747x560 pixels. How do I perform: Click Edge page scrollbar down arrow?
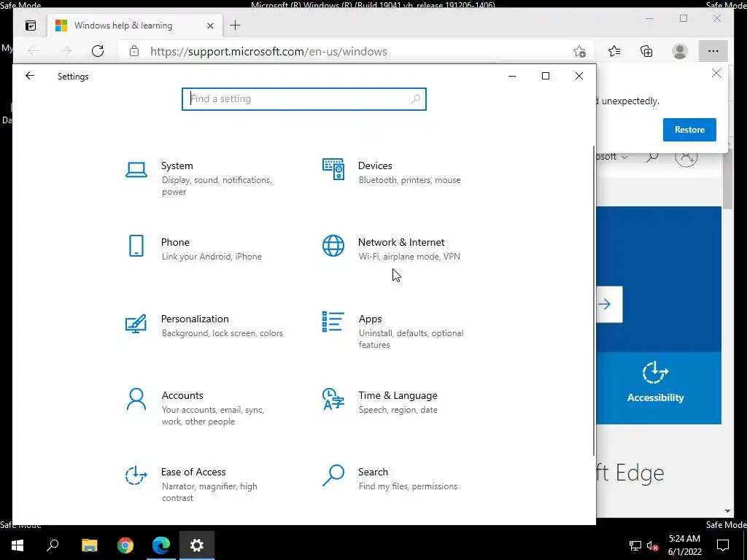tap(727, 511)
